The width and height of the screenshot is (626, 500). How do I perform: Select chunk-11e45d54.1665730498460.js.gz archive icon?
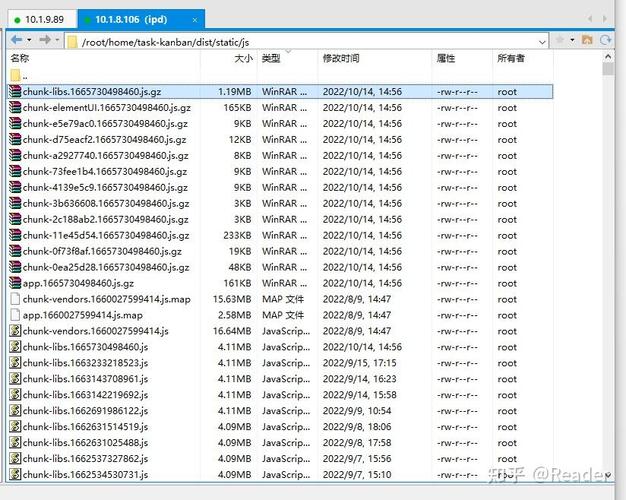pos(15,235)
